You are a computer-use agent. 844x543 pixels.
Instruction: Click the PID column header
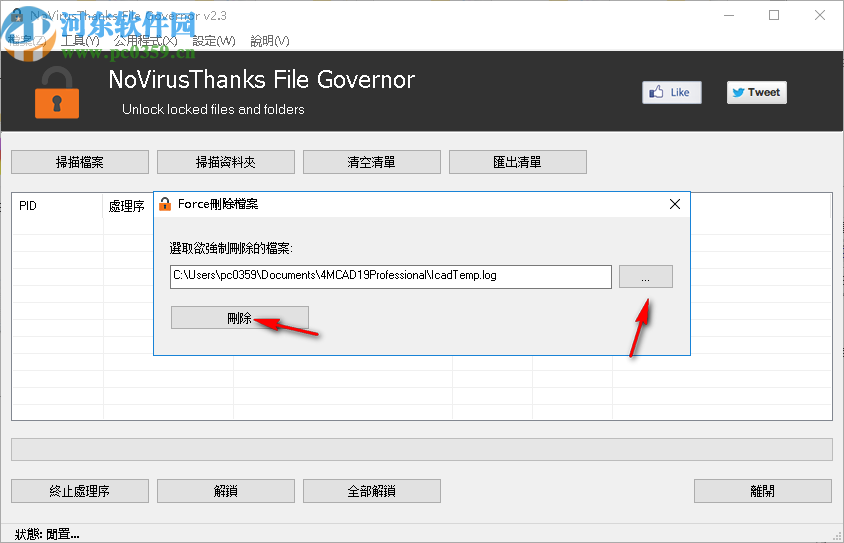[57, 206]
